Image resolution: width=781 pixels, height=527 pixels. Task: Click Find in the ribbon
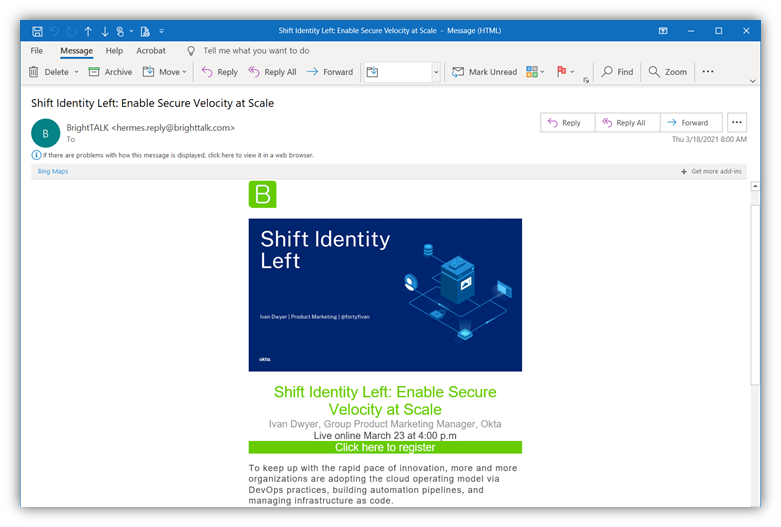(x=617, y=72)
